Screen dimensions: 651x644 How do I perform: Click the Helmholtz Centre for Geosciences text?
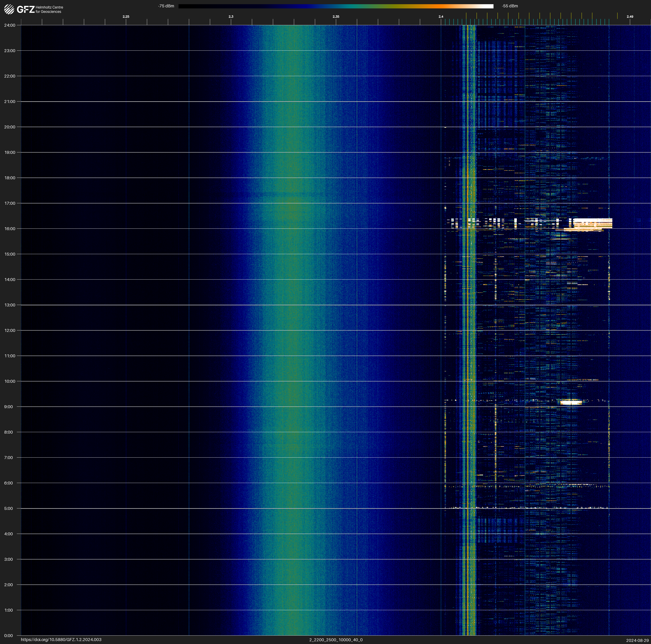tap(49, 9)
